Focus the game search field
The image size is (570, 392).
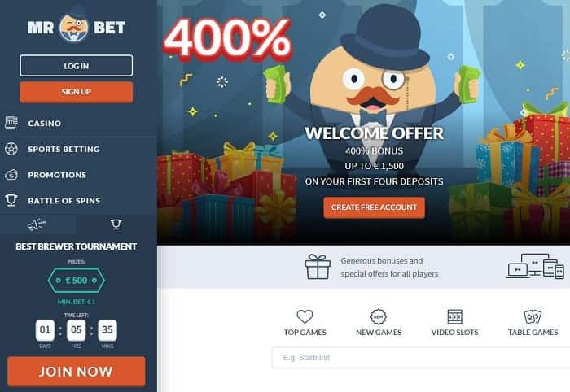coord(421,358)
